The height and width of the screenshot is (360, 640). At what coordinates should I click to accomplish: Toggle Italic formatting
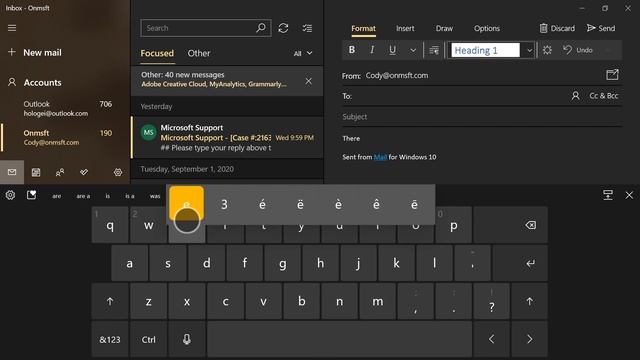pyautogui.click(x=372, y=50)
